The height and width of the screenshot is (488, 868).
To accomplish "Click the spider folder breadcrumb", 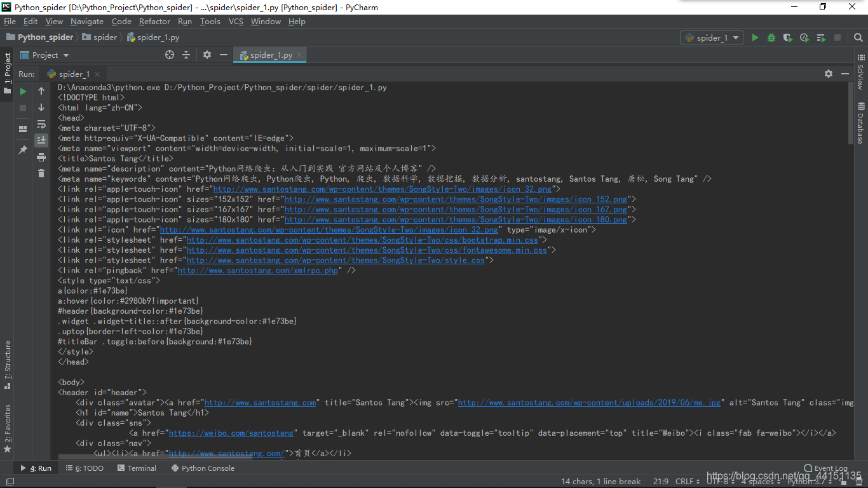I will tap(100, 37).
